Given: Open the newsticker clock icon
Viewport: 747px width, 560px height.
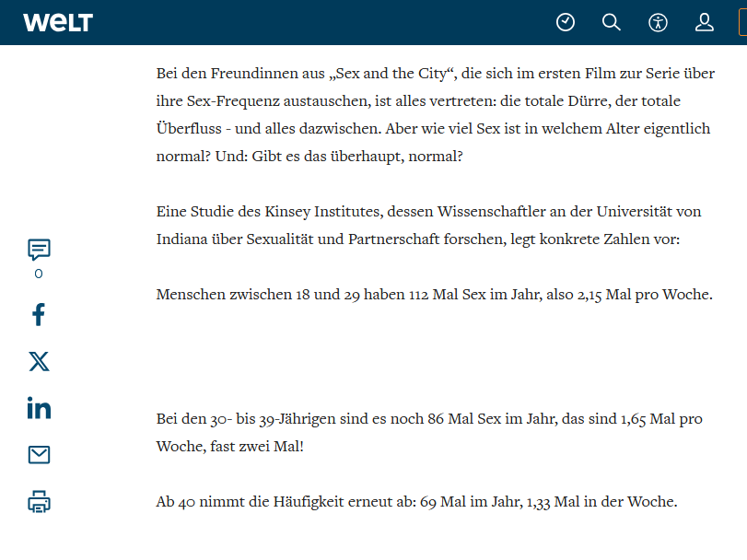Looking at the screenshot, I should pos(566,22).
